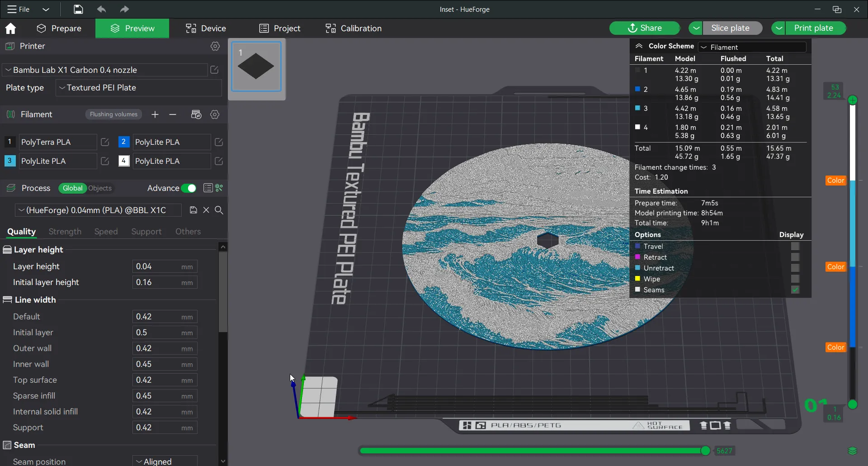This screenshot has width=868, height=466.
Task: Click the Share button
Action: click(645, 28)
